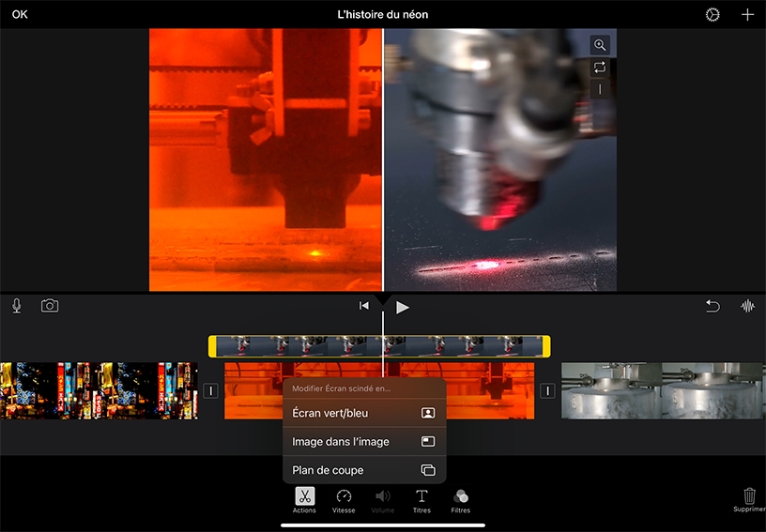Select the yellow-outlined overlay clip
Screen dimensions: 766x532
click(379, 346)
